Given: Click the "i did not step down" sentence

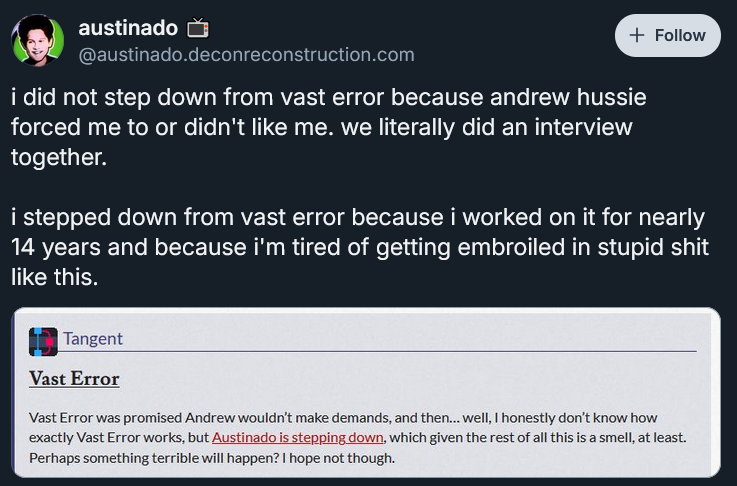Looking at the screenshot, I should (329, 112).
